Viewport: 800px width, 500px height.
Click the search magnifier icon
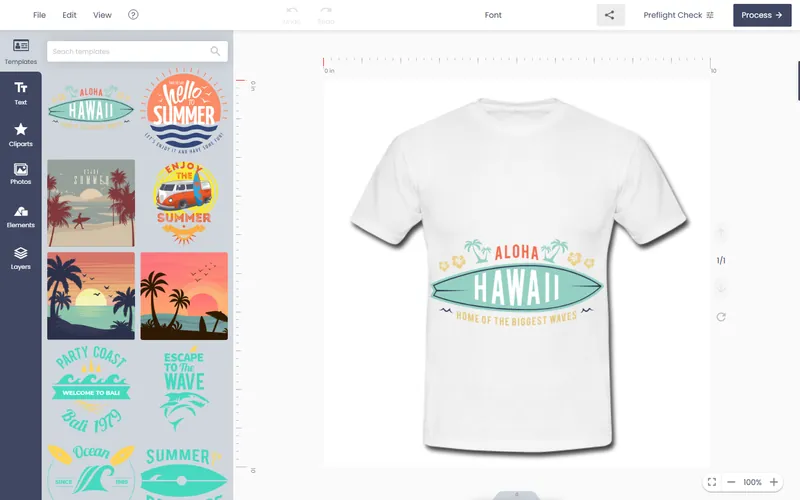point(215,51)
